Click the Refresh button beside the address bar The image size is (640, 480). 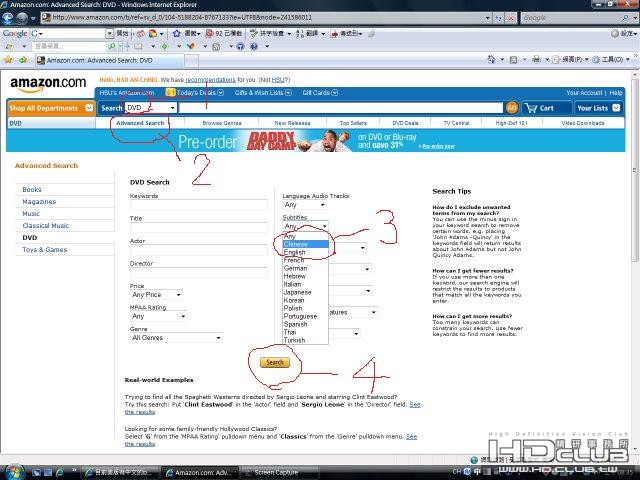[498, 18]
